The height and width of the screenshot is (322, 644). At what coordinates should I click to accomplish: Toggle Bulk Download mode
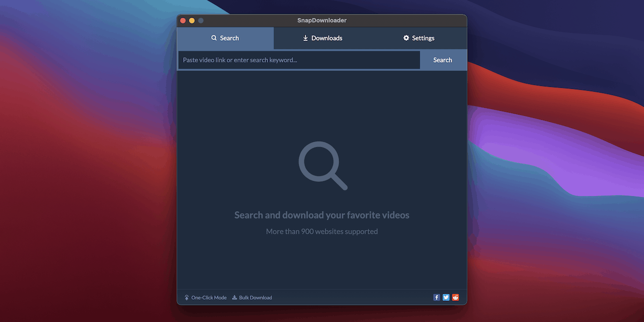(252, 297)
